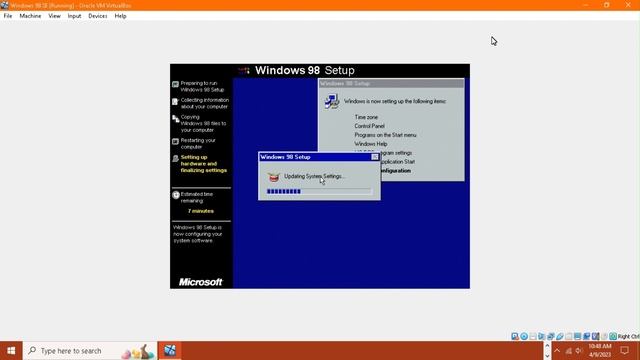The width and height of the screenshot is (640, 360).
Task: Click the 'Copying Windows 98 files' step icon
Action: [x=176, y=119]
